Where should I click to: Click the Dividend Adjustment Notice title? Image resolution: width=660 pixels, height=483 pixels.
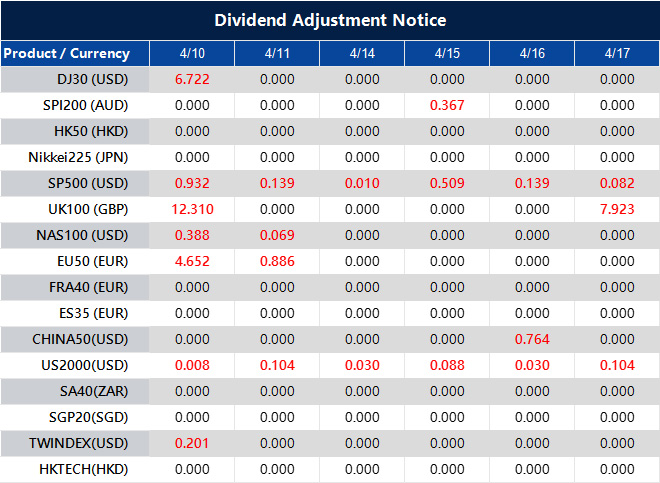(330, 20)
